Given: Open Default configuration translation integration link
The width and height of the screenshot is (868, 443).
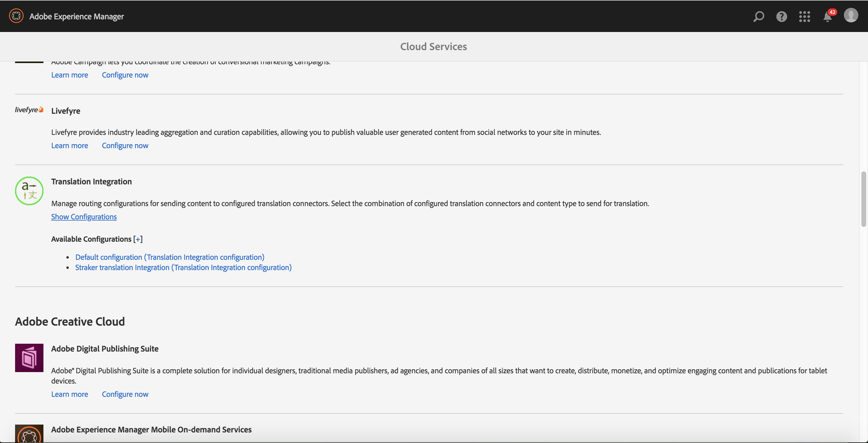Looking at the screenshot, I should (x=170, y=257).
